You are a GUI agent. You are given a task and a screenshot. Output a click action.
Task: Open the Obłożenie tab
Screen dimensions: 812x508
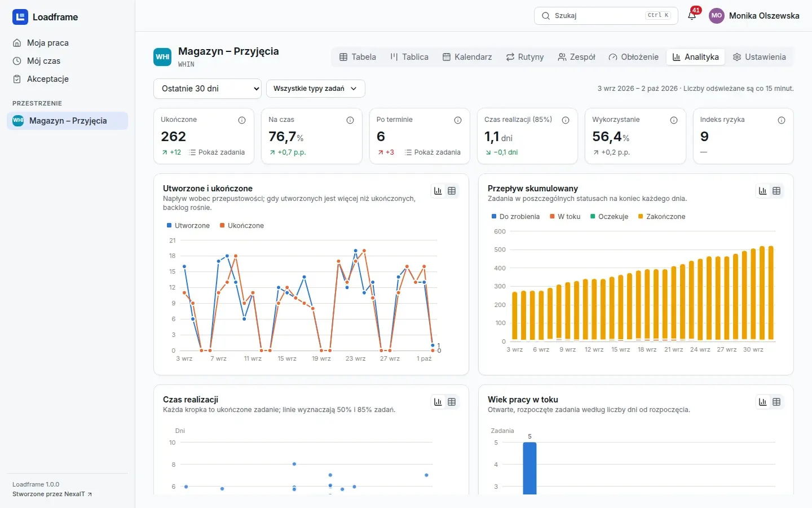point(634,57)
